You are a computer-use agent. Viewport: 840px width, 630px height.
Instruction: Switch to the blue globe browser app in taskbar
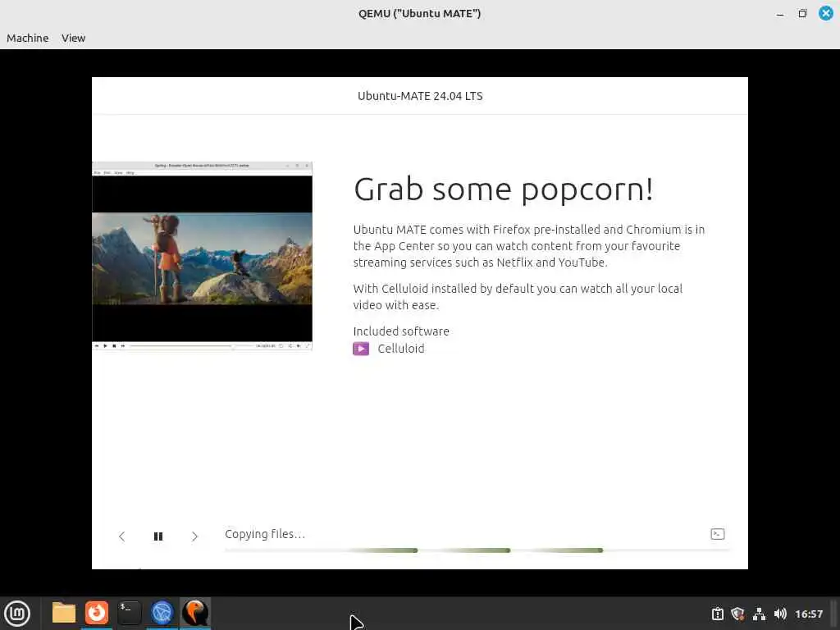coord(162,613)
